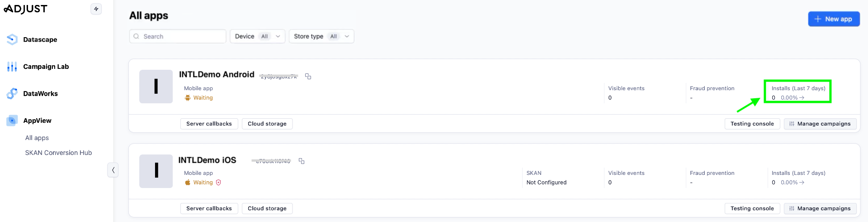The width and height of the screenshot is (868, 222).
Task: Open Datascape from the sidebar
Action: tap(40, 40)
